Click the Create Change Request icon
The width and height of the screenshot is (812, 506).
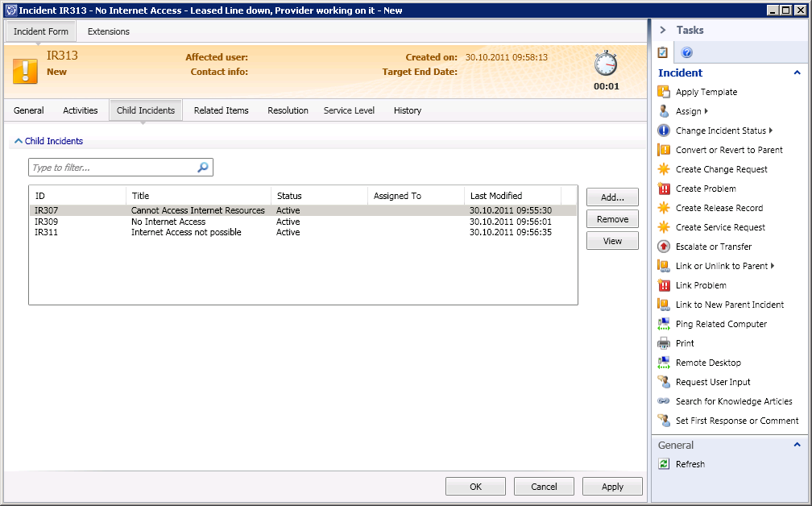click(664, 169)
